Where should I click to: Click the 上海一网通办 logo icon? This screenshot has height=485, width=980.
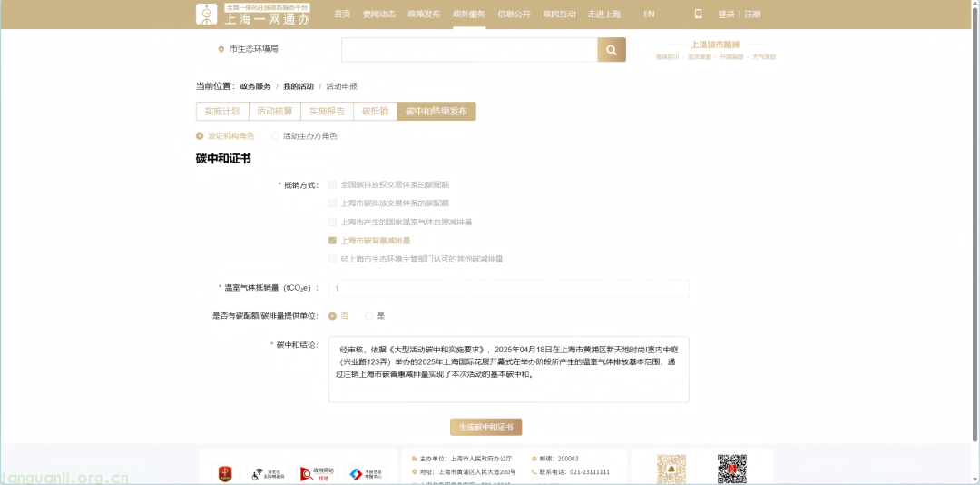coord(206,15)
